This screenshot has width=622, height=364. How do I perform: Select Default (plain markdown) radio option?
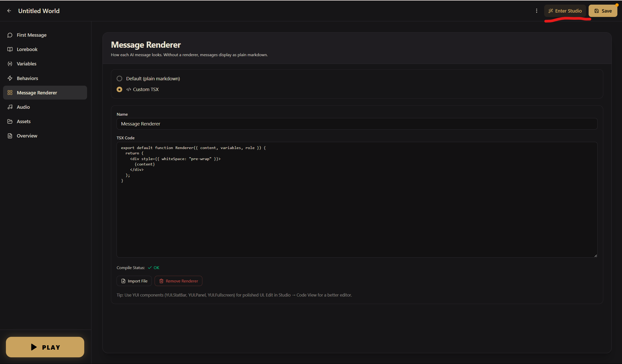119,78
